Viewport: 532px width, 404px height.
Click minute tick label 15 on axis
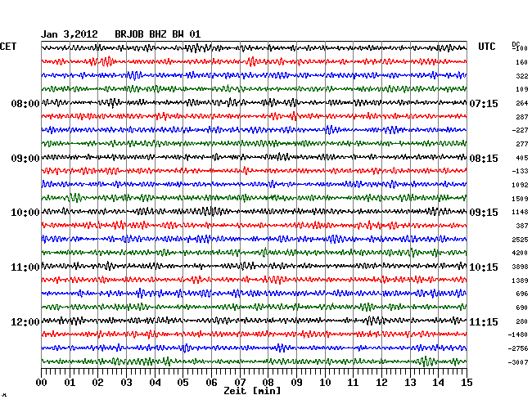coord(467,383)
